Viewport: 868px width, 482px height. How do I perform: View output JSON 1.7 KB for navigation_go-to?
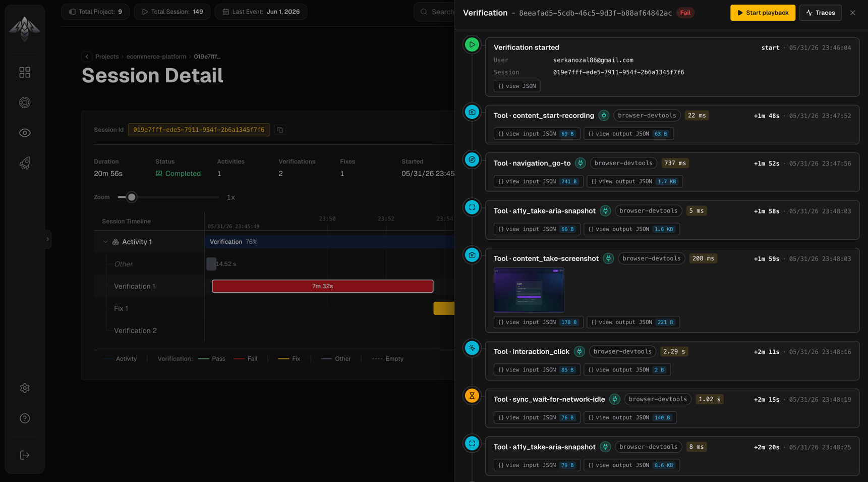pos(634,181)
